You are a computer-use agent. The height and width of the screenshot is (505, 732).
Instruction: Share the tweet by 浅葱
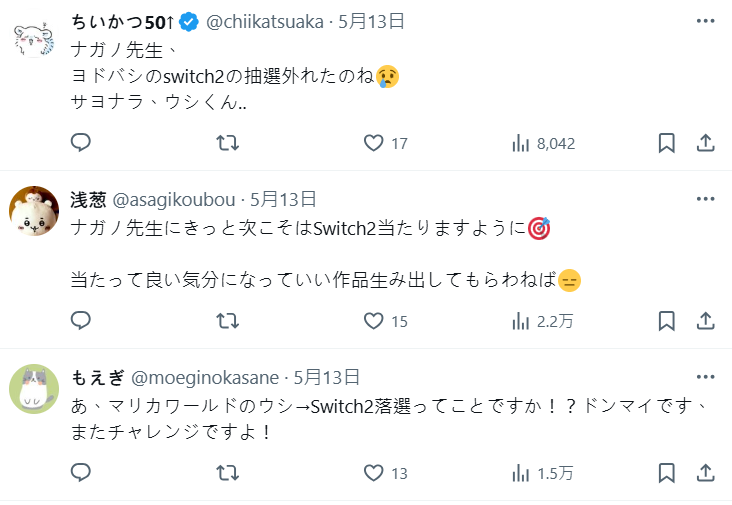(704, 321)
